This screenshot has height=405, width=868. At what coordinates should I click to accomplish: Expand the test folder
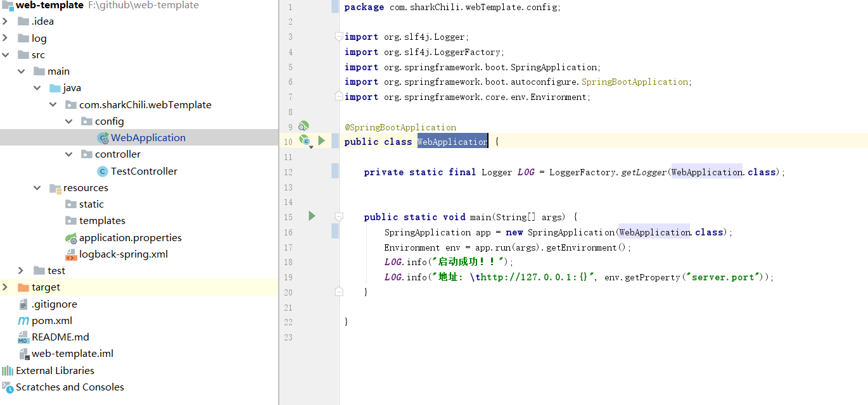[x=22, y=271]
